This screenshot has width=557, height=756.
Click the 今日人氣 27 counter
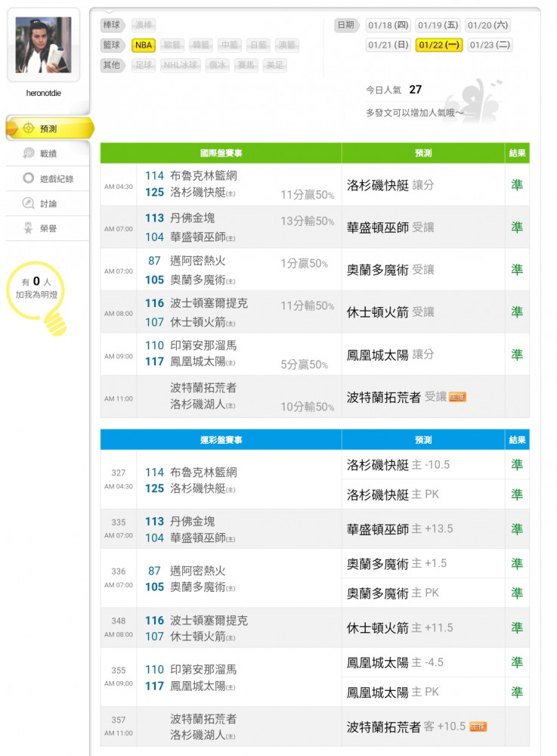(394, 90)
